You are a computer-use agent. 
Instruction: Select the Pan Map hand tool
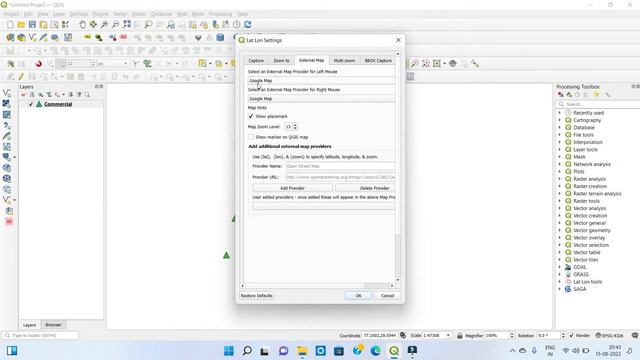pyautogui.click(x=82, y=25)
